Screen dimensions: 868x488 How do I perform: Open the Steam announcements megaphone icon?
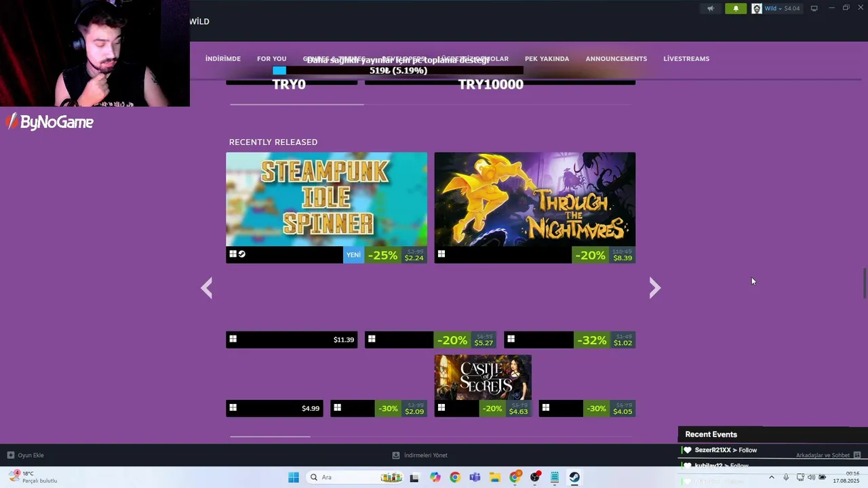click(711, 9)
